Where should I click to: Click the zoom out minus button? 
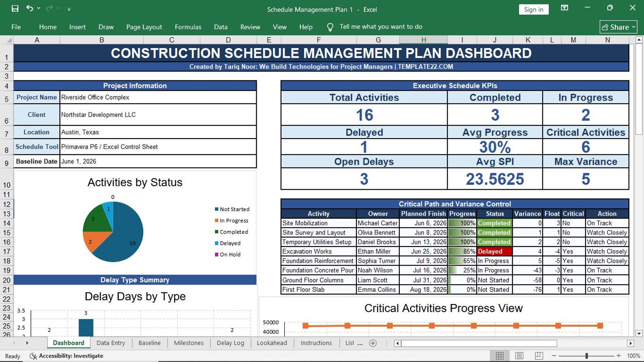[554, 356]
